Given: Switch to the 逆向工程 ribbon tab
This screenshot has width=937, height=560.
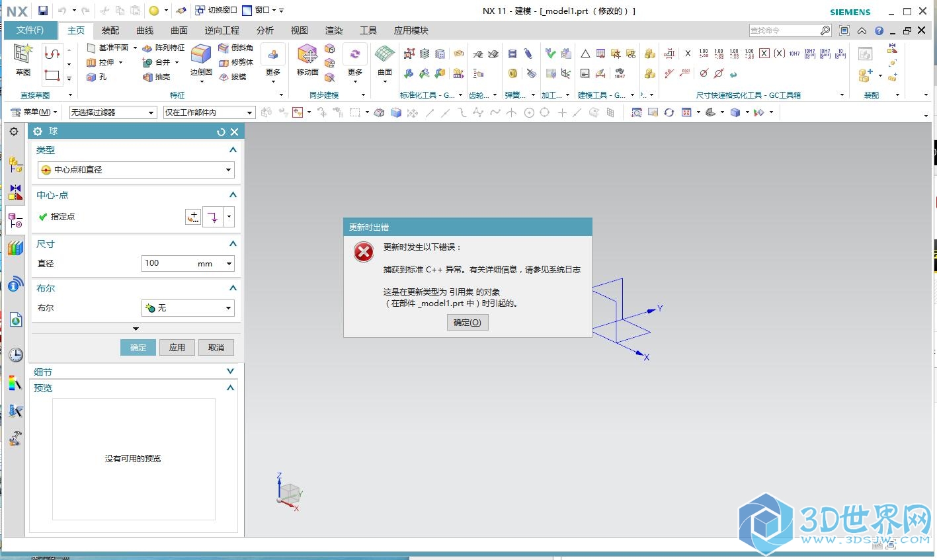Looking at the screenshot, I should click(222, 30).
